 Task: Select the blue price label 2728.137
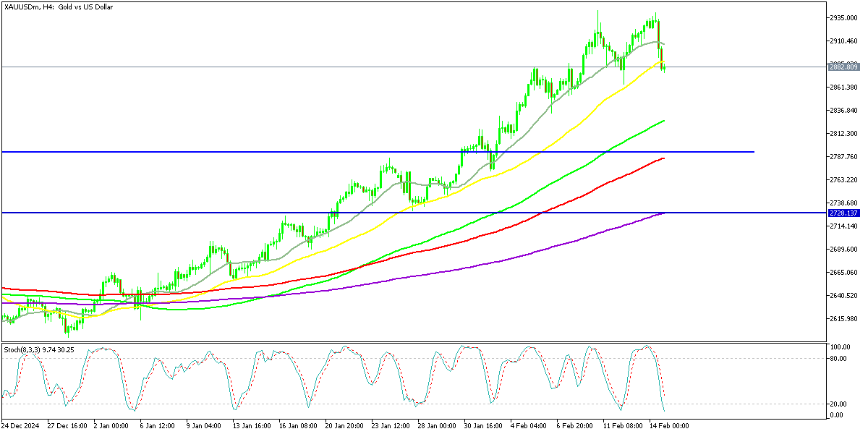(x=843, y=213)
